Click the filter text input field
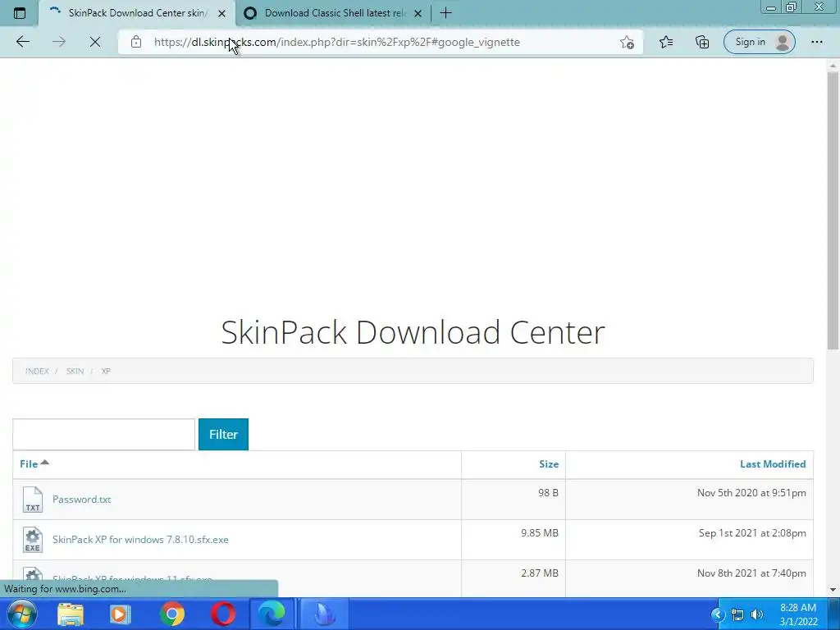The image size is (840, 630). click(104, 435)
